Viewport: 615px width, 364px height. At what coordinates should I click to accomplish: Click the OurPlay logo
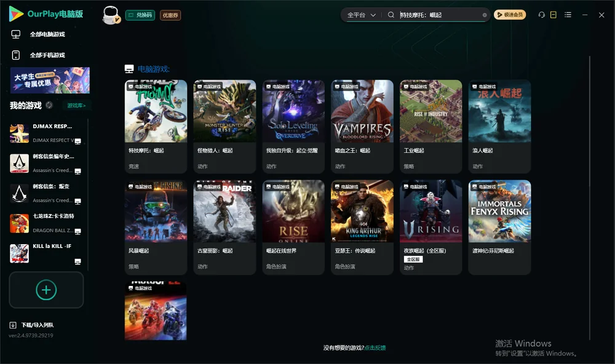(46, 14)
